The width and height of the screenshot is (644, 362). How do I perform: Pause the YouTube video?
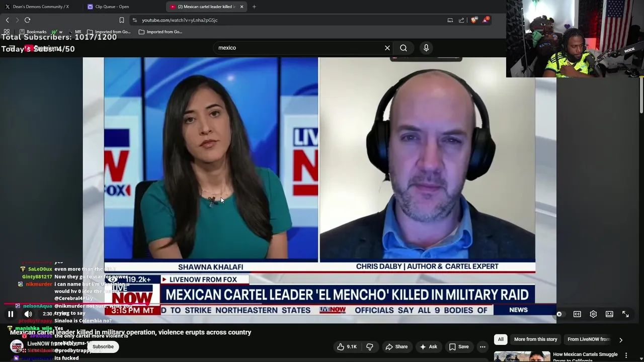11,314
